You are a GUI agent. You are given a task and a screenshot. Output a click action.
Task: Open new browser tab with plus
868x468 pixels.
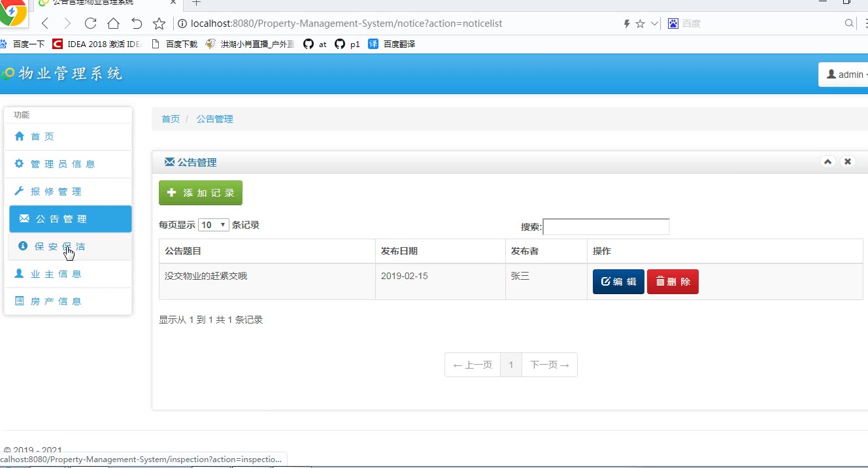pyautogui.click(x=196, y=3)
